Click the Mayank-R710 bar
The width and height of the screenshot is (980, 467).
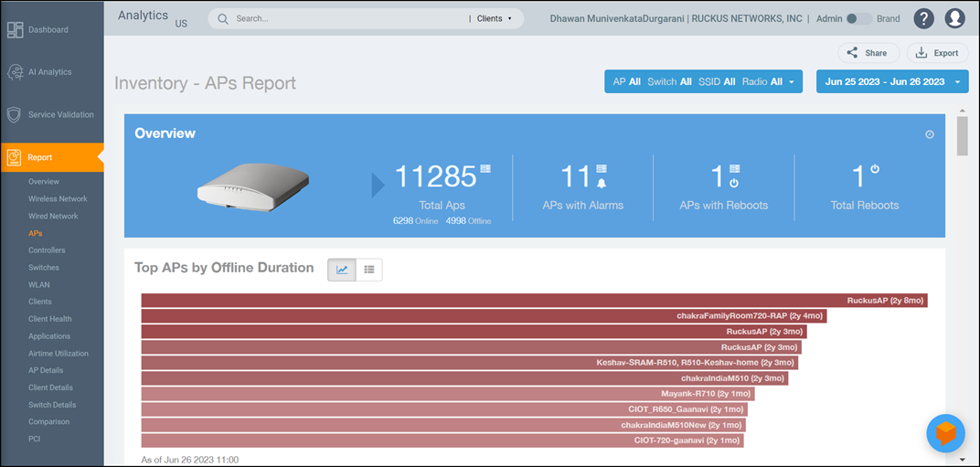click(448, 394)
